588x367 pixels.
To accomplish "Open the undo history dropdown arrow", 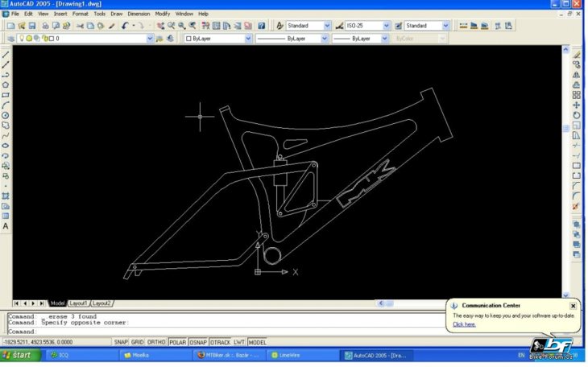I will click(x=134, y=26).
